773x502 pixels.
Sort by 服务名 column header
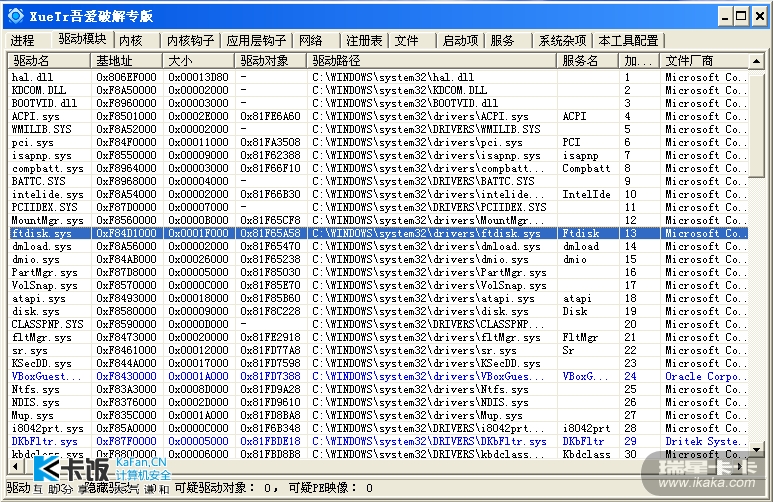coord(588,61)
